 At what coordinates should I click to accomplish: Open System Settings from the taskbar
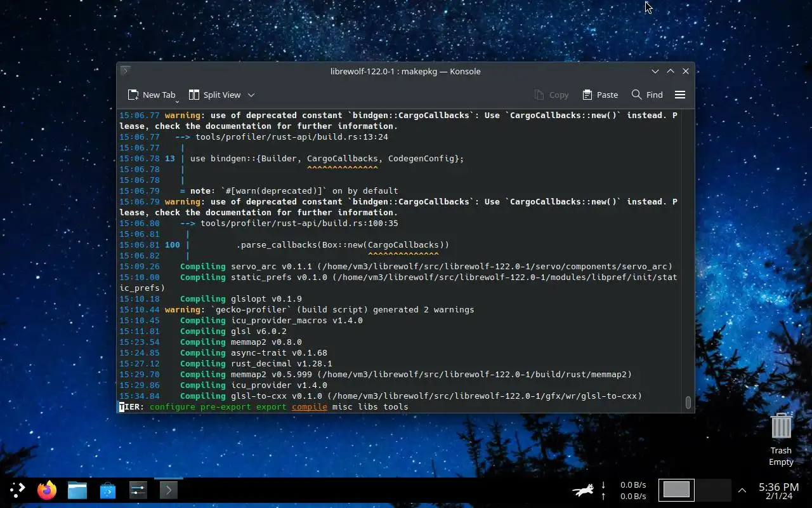[x=138, y=490]
